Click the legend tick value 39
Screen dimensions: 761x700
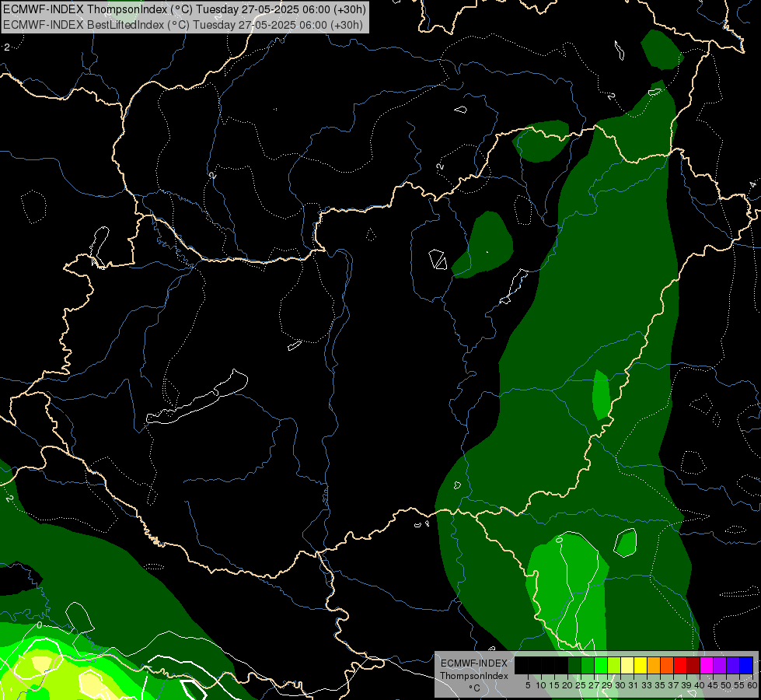click(686, 685)
